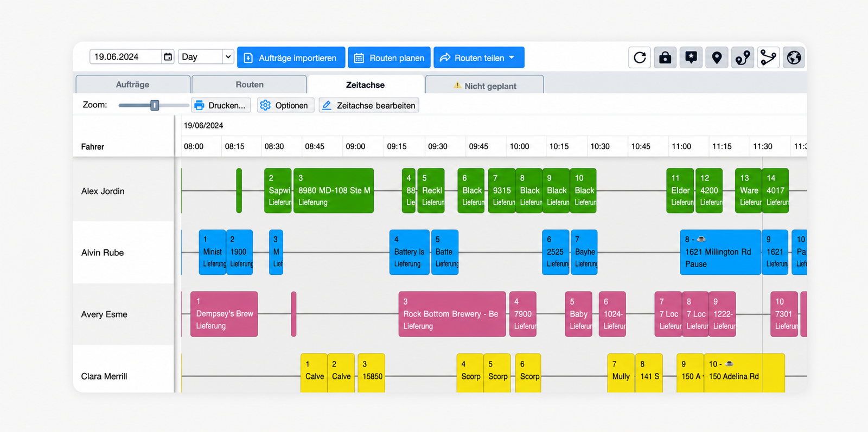This screenshot has width=868, height=432.
Task: Click driver name Clara Merrill
Action: pos(104,376)
